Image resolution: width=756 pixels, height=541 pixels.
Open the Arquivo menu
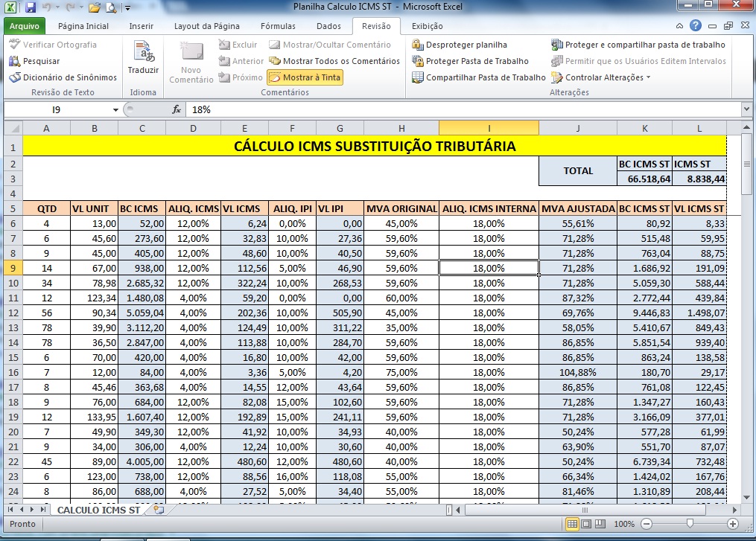[x=25, y=25]
